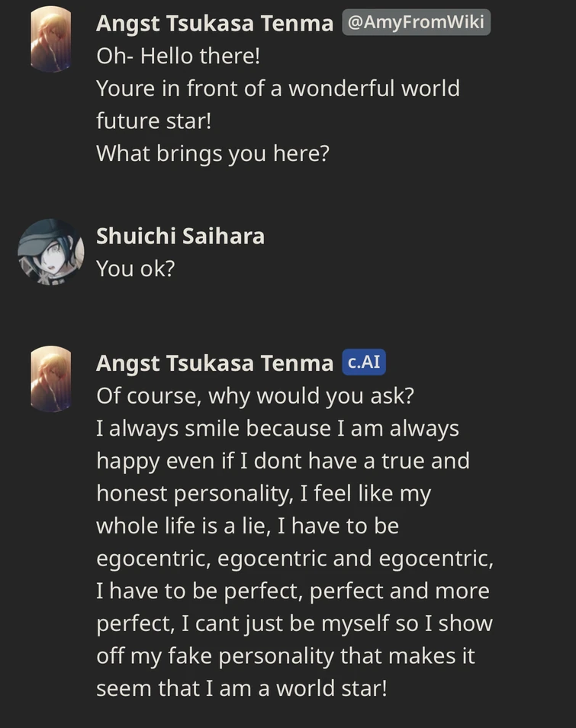Viewport: 576px width, 728px height.
Task: Open the @AmyFromWiki creator tag
Action: point(416,23)
